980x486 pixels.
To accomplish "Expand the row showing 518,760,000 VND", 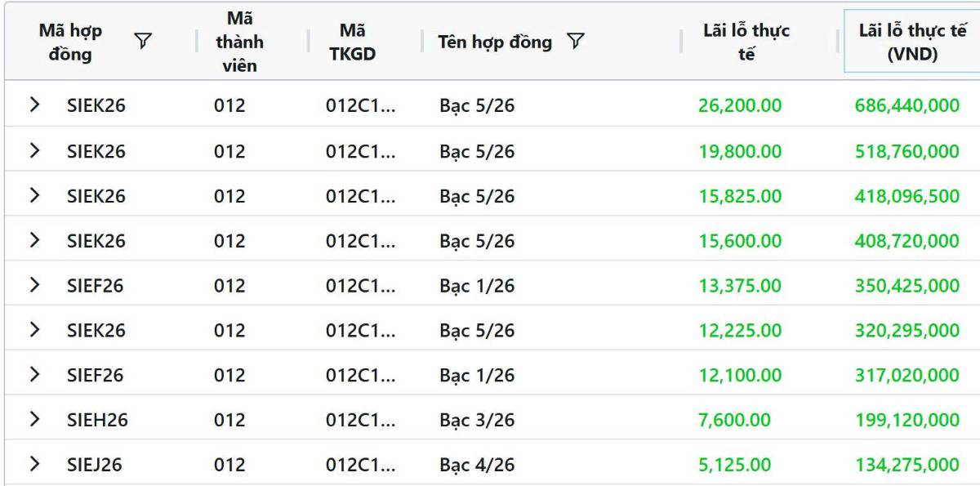I will (x=34, y=150).
